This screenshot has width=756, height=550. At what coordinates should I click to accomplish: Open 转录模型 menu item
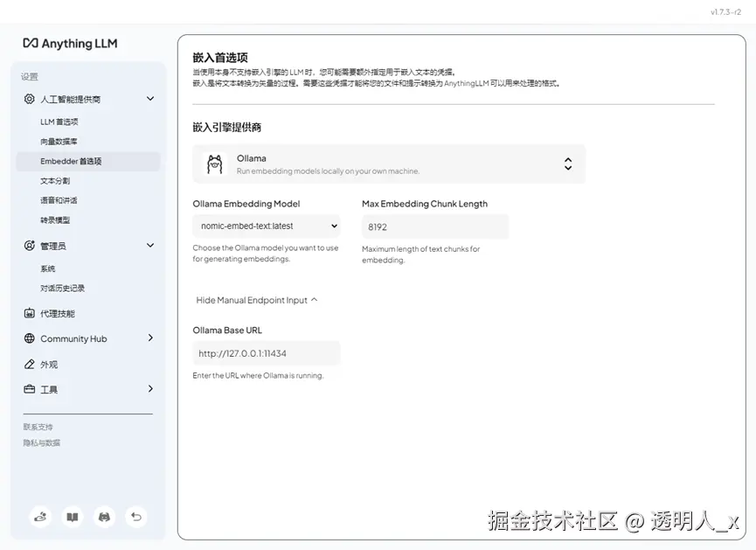[x=55, y=220]
